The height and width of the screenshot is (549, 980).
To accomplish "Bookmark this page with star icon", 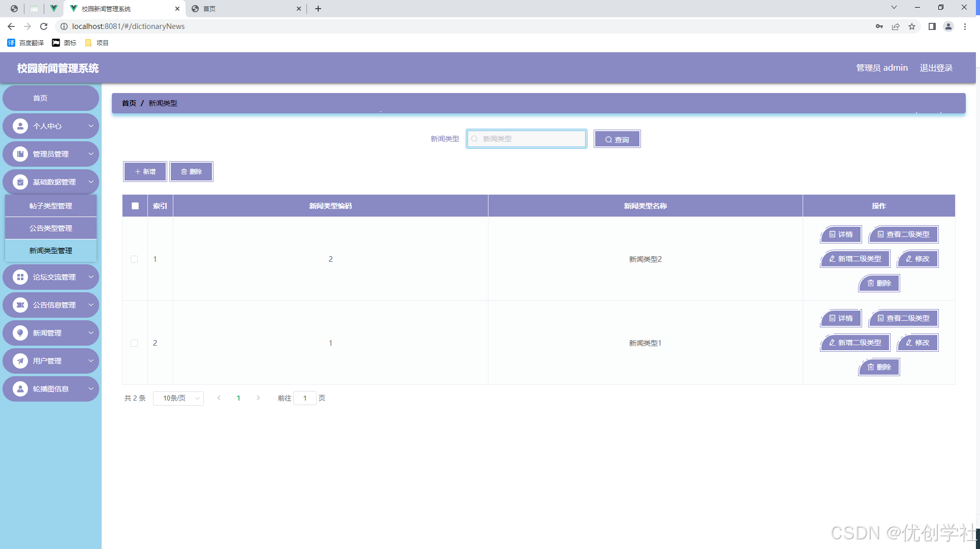I will [912, 26].
